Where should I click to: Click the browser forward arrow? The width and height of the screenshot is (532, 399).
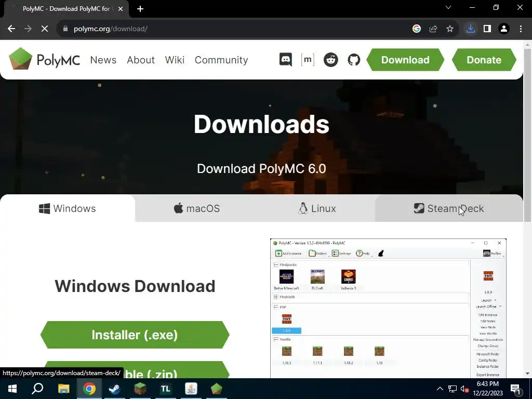[28, 29]
